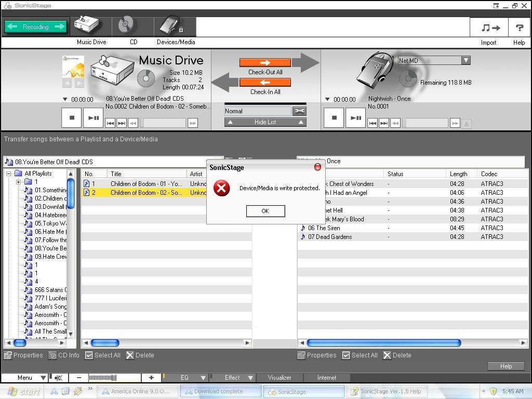
Task: Delete selected device track
Action: tap(397, 355)
